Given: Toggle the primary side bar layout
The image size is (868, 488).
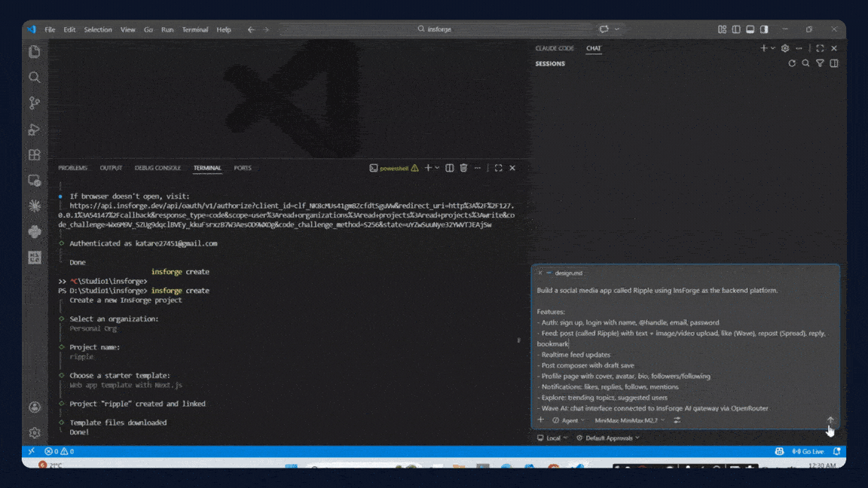Looking at the screenshot, I should click(x=736, y=29).
